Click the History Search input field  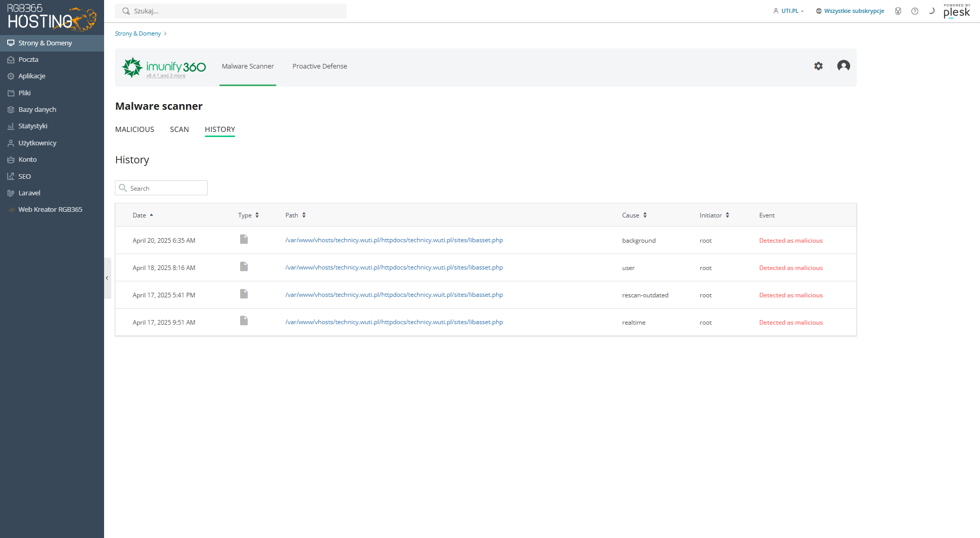pyautogui.click(x=161, y=188)
